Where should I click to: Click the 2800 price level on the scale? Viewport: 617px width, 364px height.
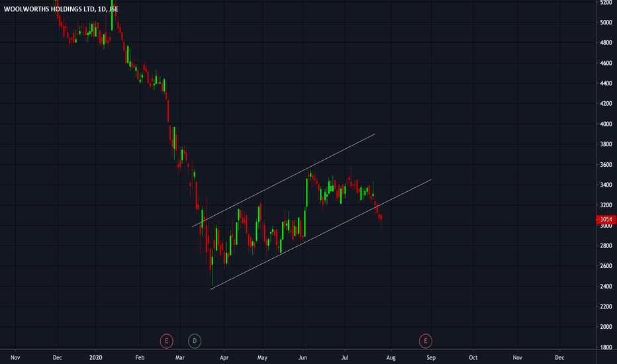[x=606, y=246]
